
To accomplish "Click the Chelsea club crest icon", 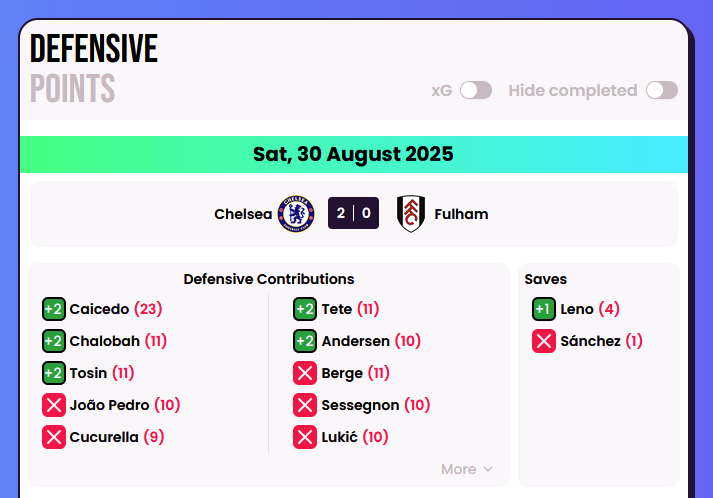I will 296,214.
